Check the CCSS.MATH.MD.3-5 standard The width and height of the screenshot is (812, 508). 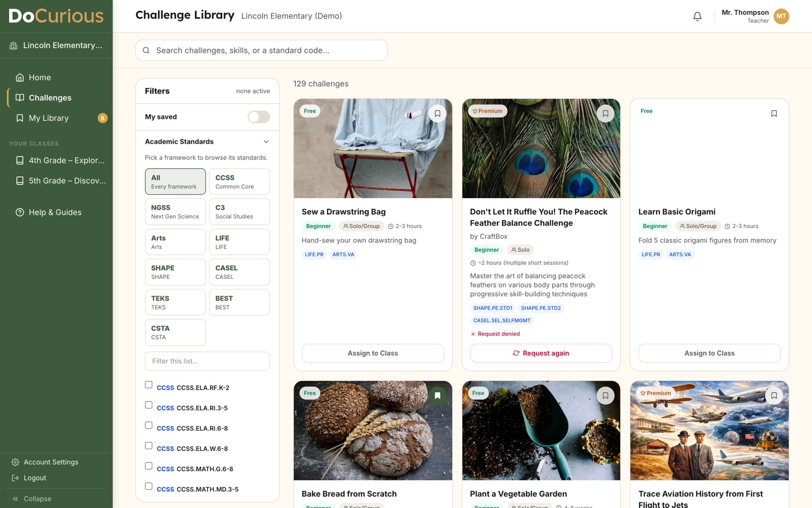(x=149, y=486)
